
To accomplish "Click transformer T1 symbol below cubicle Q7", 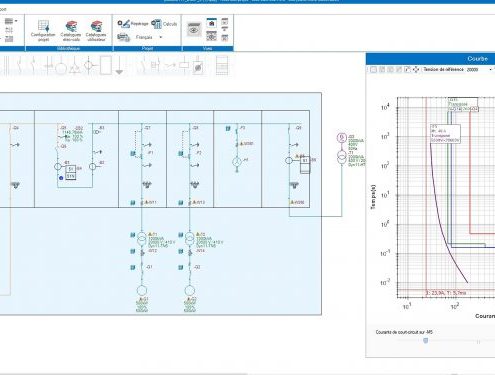I will point(142,239).
